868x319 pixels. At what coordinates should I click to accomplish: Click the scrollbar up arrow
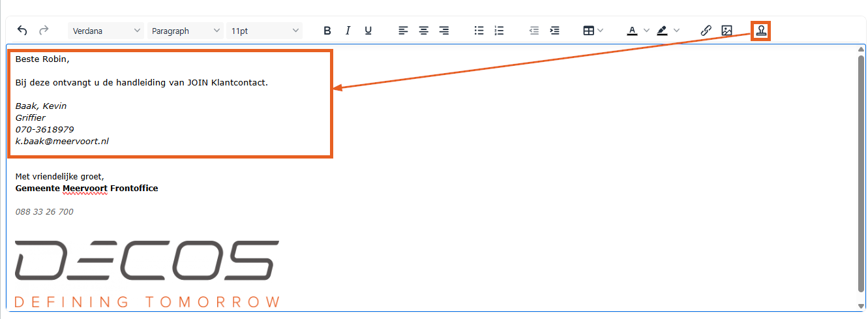tap(861, 50)
